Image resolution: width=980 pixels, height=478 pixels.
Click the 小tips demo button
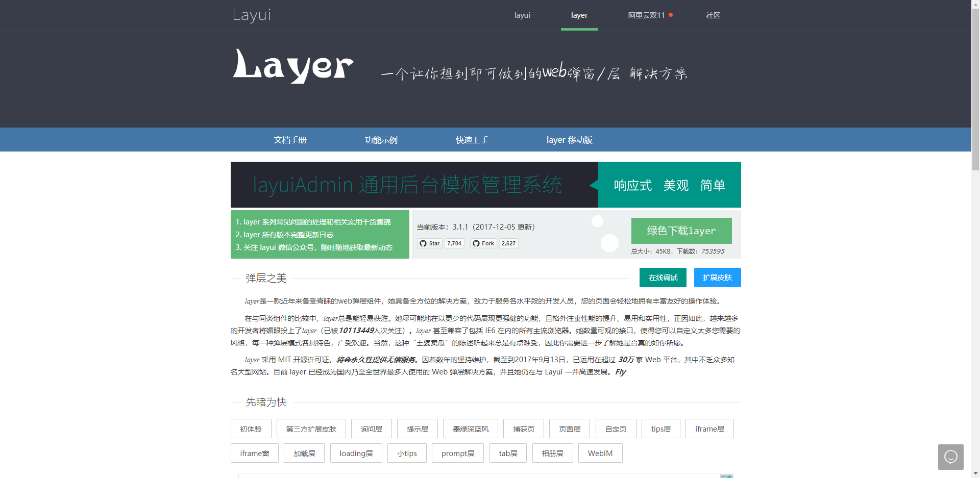[407, 453]
